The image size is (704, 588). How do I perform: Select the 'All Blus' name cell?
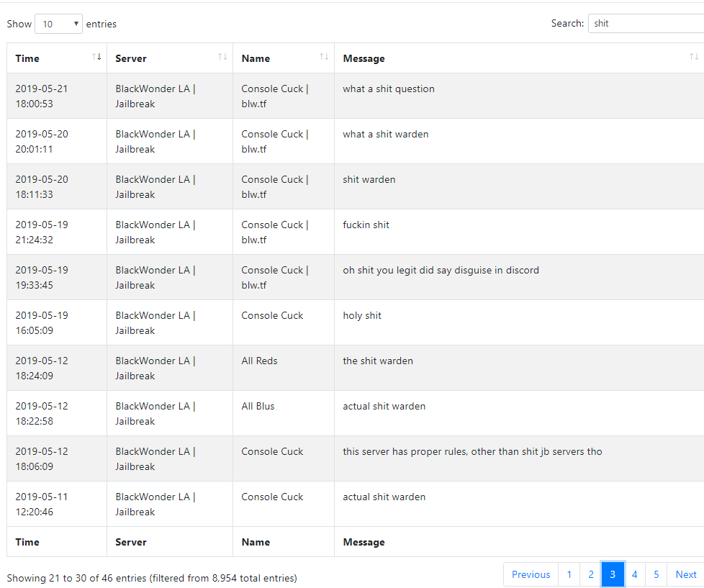[x=284, y=413]
